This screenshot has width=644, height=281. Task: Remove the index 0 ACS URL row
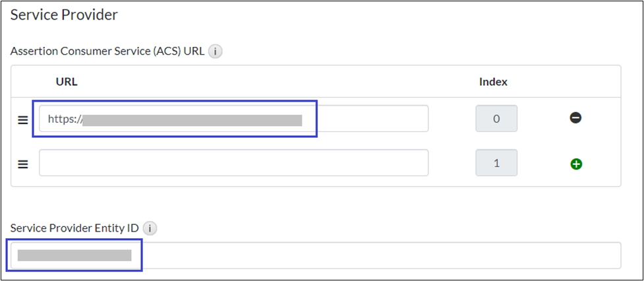(x=575, y=119)
